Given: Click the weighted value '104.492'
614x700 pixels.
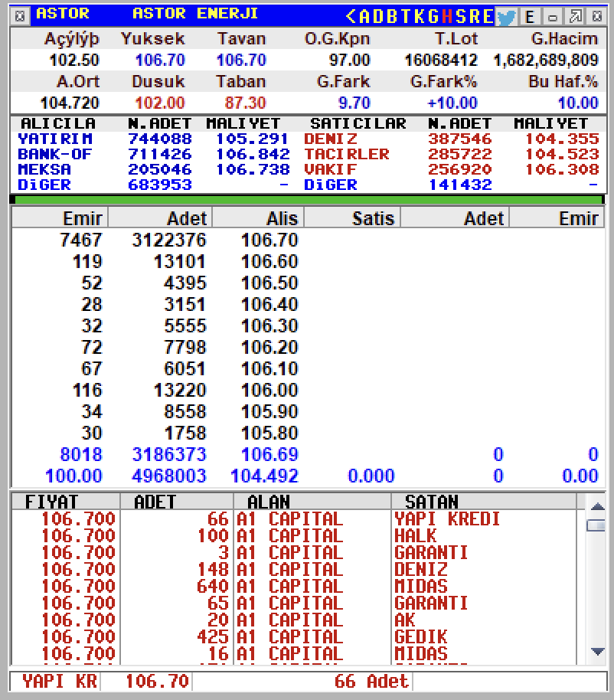Looking at the screenshot, I should [x=264, y=476].
